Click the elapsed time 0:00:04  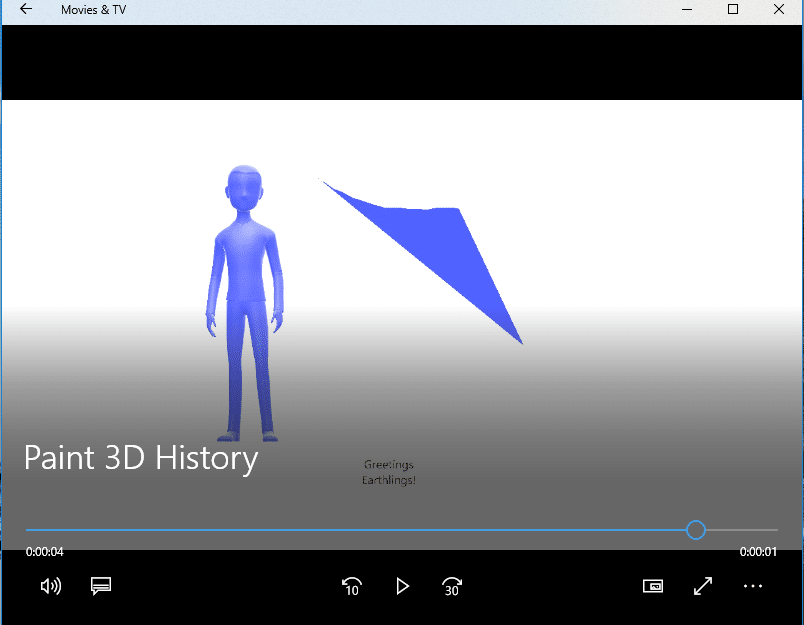[x=45, y=552]
